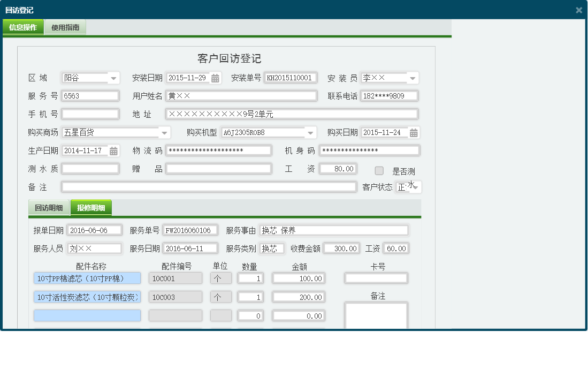Click the 测水质 input field
The width and height of the screenshot is (588, 384).
point(90,168)
